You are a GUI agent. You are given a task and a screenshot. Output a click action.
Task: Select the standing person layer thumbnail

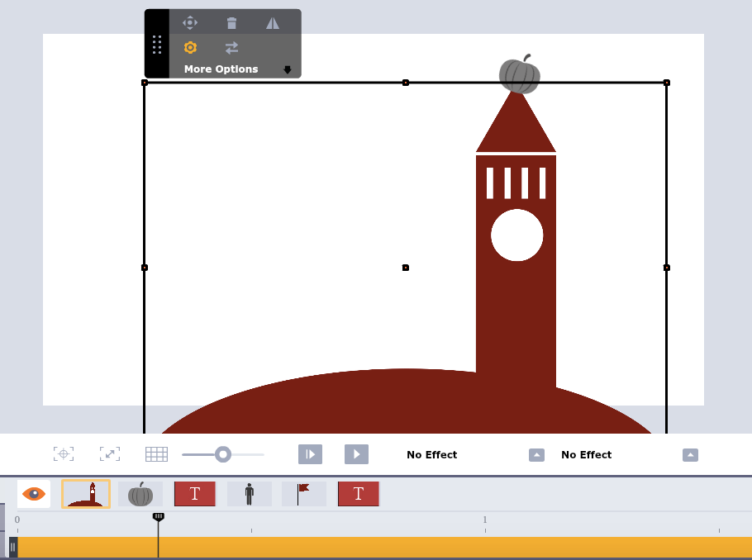[250, 494]
